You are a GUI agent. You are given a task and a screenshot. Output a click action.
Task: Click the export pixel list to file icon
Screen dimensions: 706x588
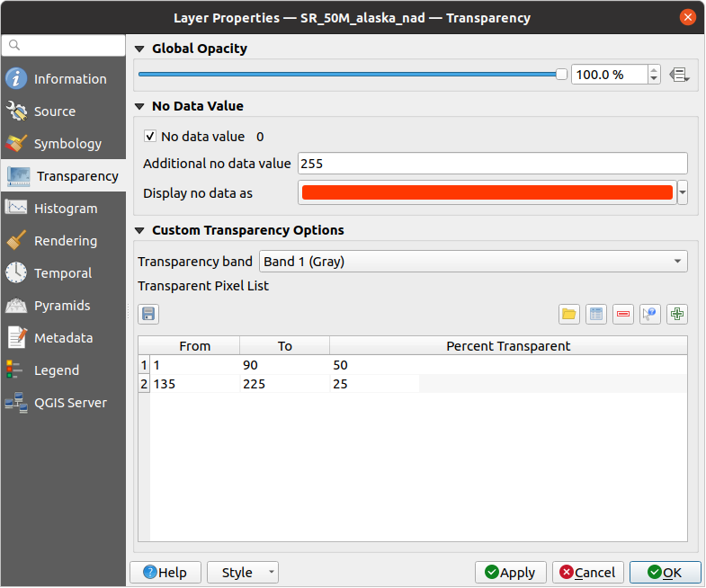tap(148, 314)
